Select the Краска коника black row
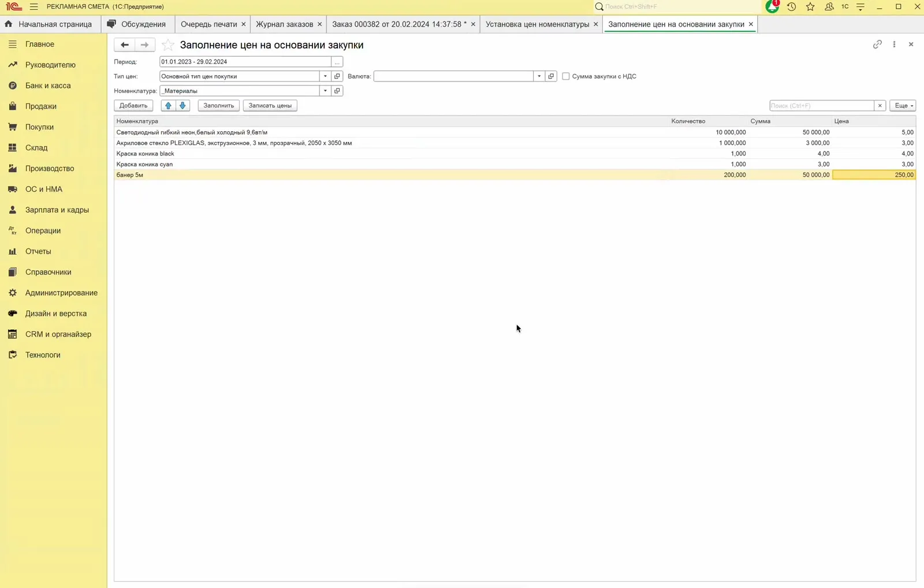 [515, 154]
